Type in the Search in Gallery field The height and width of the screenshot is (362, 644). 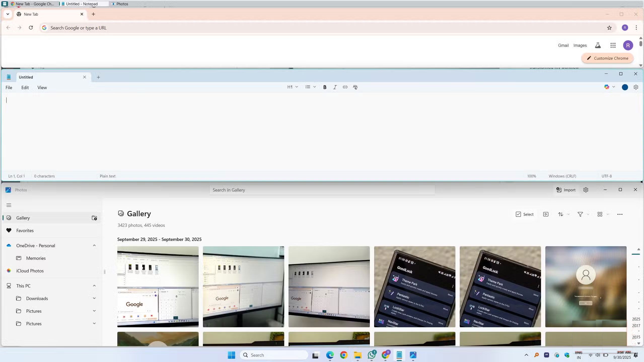321,190
